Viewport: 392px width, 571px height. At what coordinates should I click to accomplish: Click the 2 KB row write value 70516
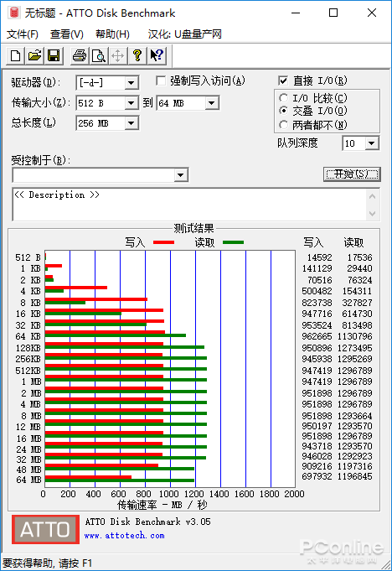tap(320, 280)
